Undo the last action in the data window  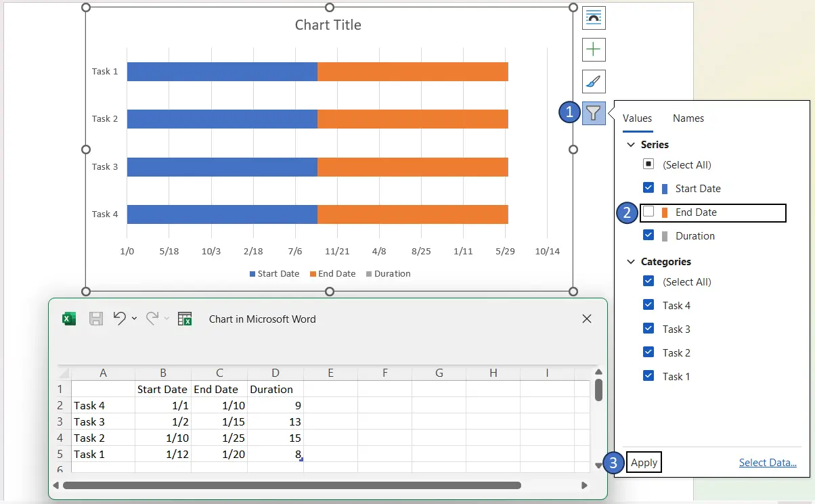pyautogui.click(x=120, y=319)
